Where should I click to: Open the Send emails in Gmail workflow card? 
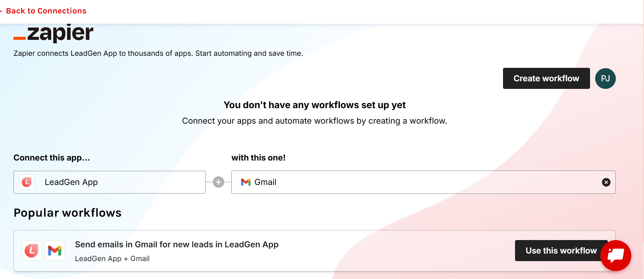[177, 244]
